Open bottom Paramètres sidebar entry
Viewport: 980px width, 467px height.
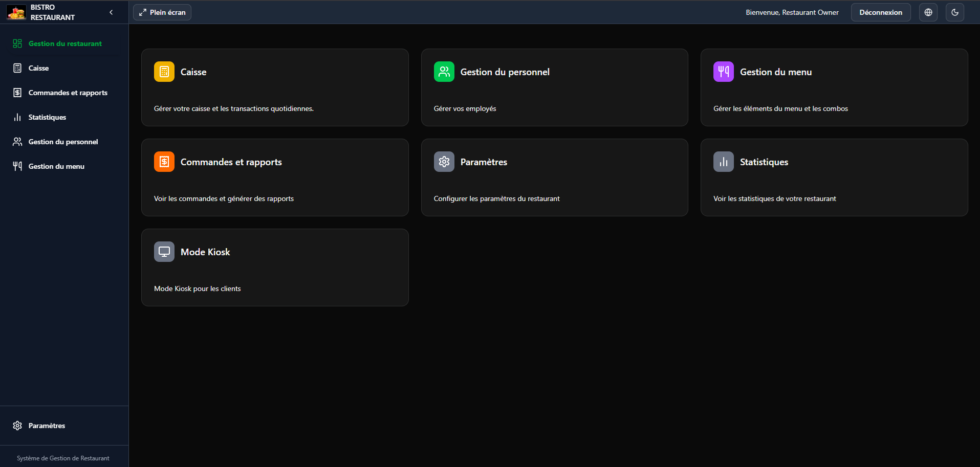[x=46, y=425]
